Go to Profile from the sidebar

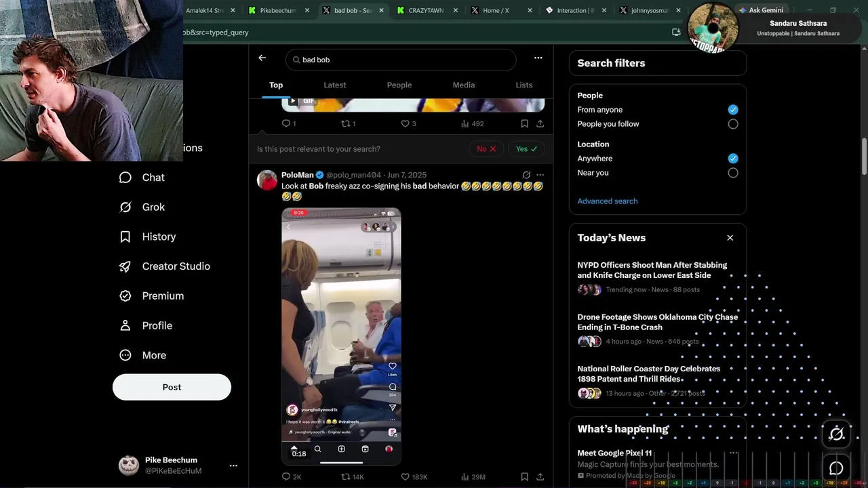pyautogui.click(x=146, y=325)
